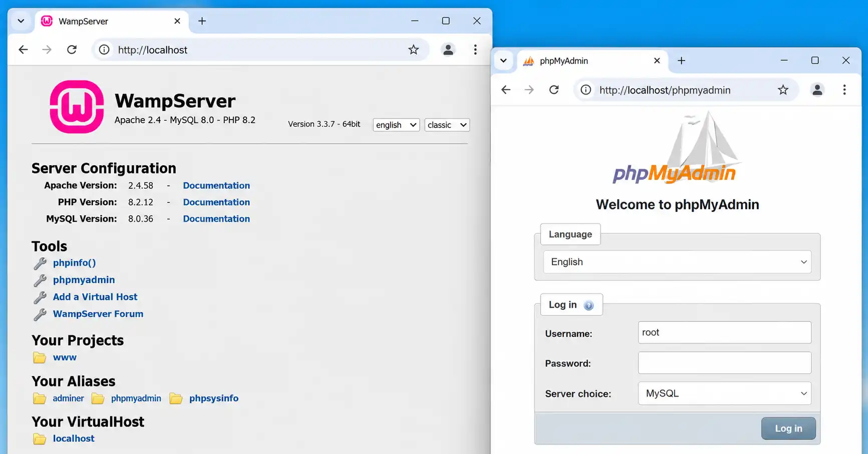This screenshot has width=868, height=454.
Task: View site information icon for localhost/phpmyadmin
Action: click(x=586, y=90)
